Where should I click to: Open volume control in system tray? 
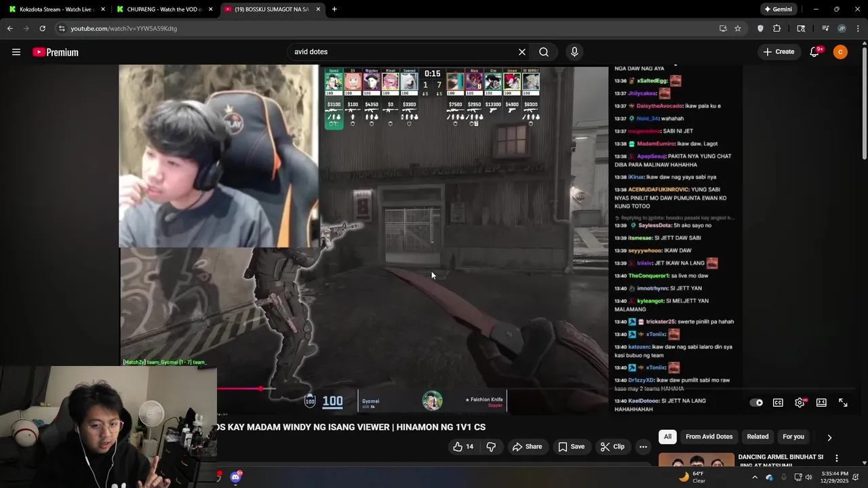click(808, 477)
